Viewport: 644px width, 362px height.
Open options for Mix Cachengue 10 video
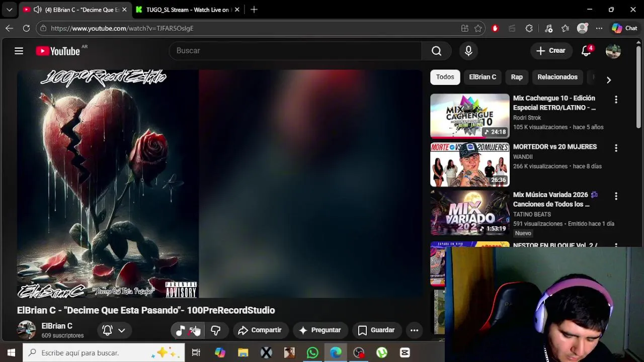[616, 100]
